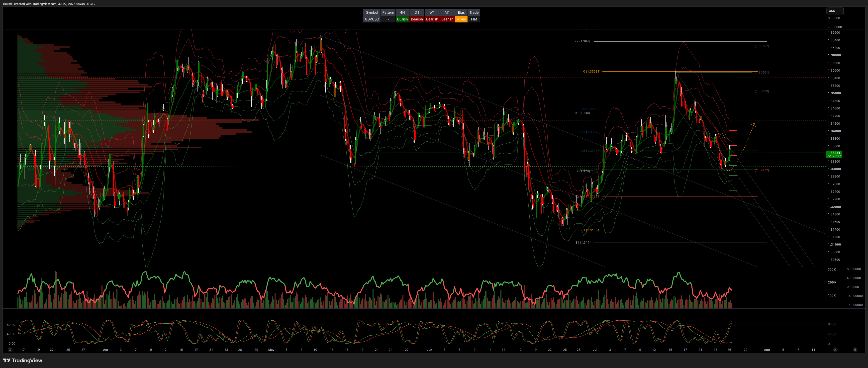Image resolution: width=868 pixels, height=368 pixels.
Task: Click the orange Mixed bias cell
Action: 461,19
